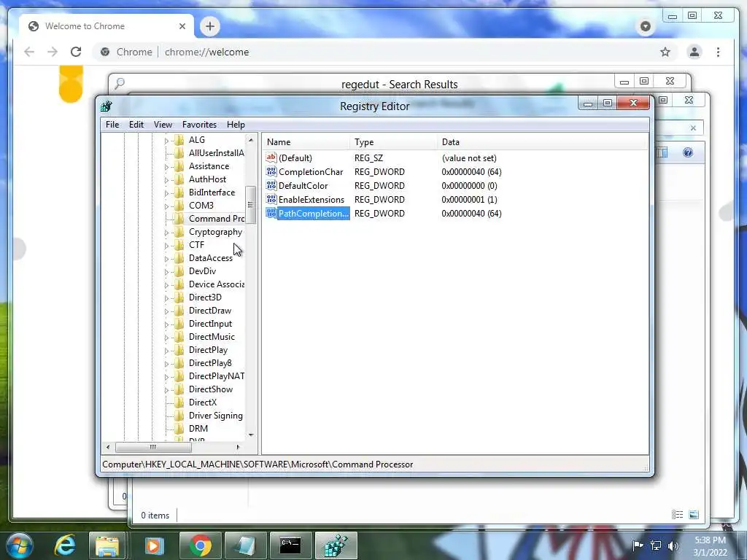This screenshot has height=560, width=747.
Task: Switch to the Command Prompt taskbar button
Action: click(x=290, y=545)
